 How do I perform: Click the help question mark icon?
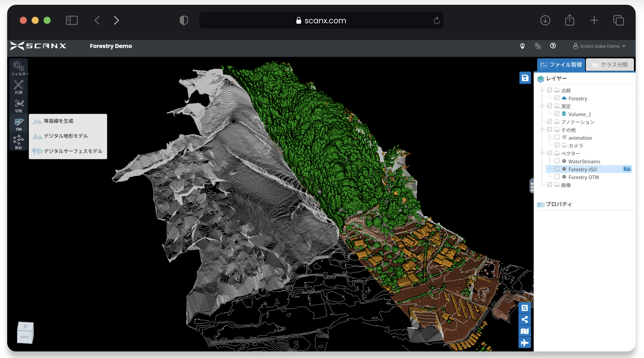click(x=553, y=46)
